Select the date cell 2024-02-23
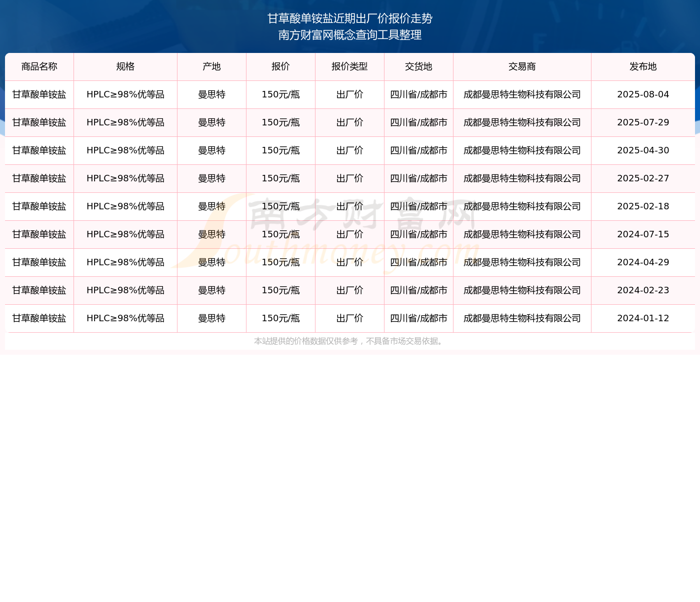Screen dimensions: 700x602 [643, 290]
